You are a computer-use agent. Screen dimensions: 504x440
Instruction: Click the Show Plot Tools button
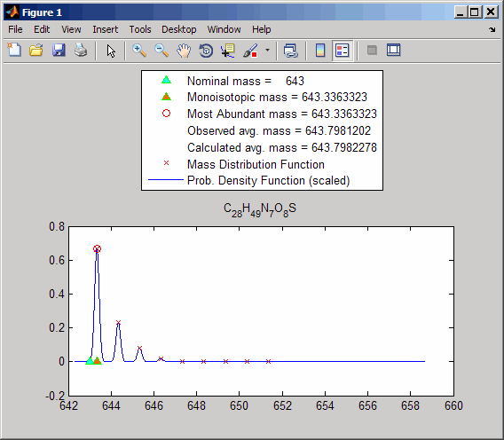click(393, 51)
